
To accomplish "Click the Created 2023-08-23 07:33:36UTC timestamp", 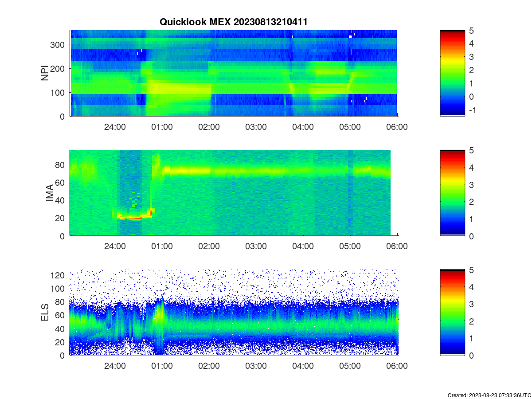I will coord(489,395).
